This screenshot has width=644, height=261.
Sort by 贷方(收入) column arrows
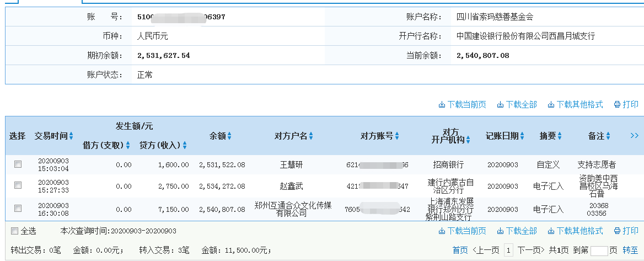pyautogui.click(x=185, y=145)
